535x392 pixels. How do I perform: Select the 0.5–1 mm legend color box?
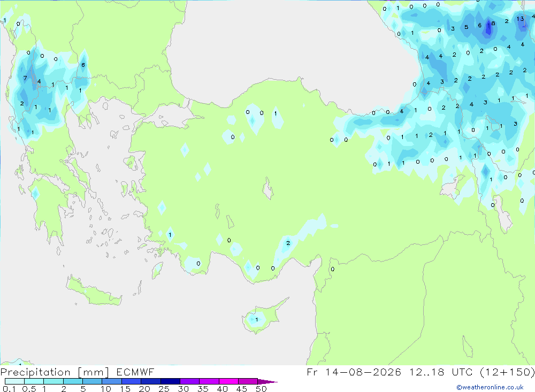[x=34, y=381]
